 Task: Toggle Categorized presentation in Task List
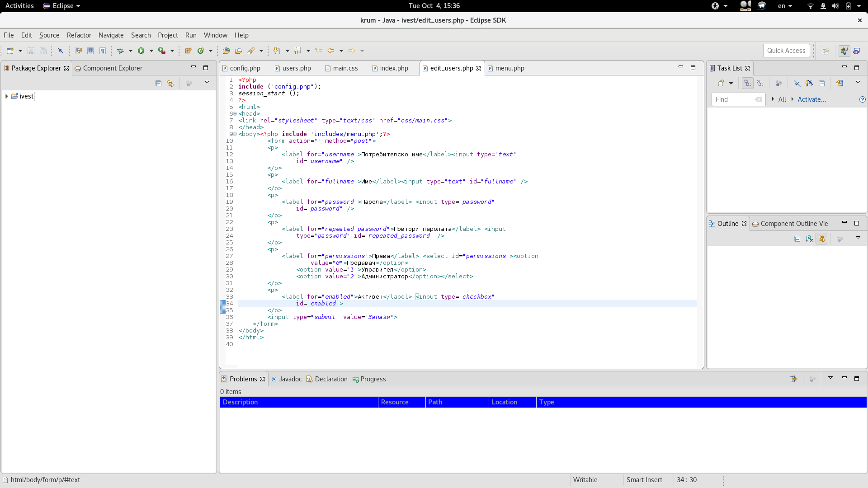coord(747,83)
